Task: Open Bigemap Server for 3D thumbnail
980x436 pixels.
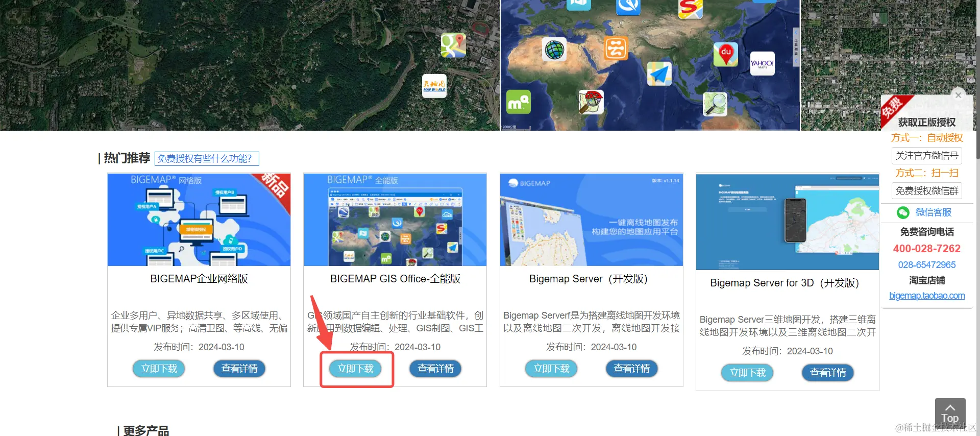Action: point(788,222)
